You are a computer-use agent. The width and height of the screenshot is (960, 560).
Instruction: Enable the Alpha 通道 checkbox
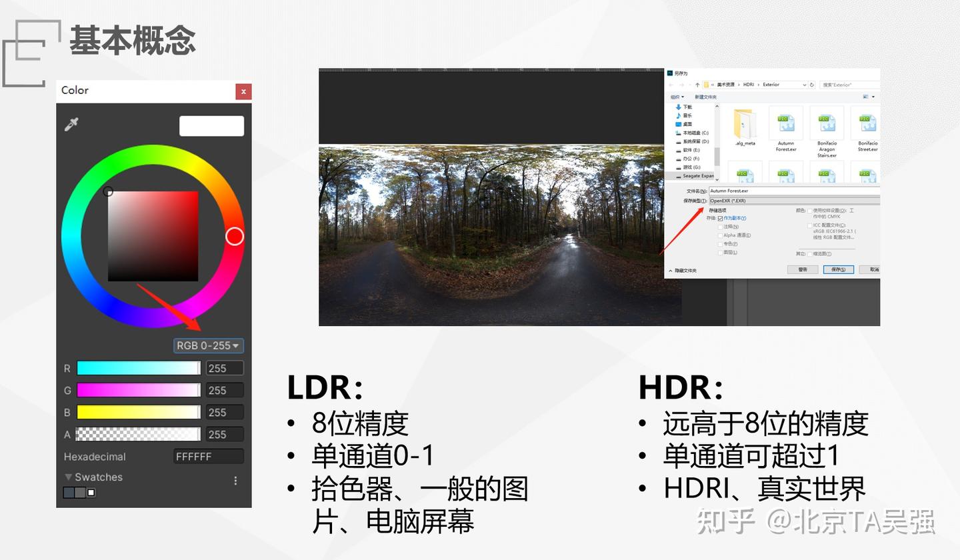(721, 235)
